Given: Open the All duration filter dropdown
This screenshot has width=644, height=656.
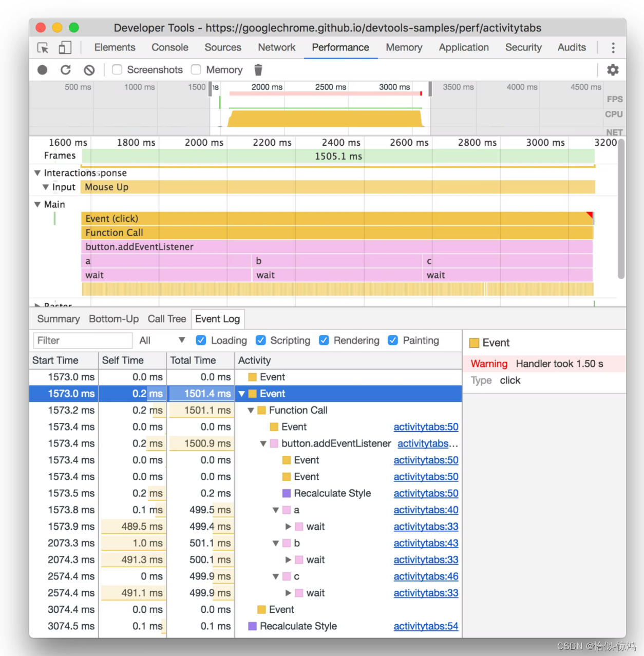Looking at the screenshot, I should coord(162,340).
